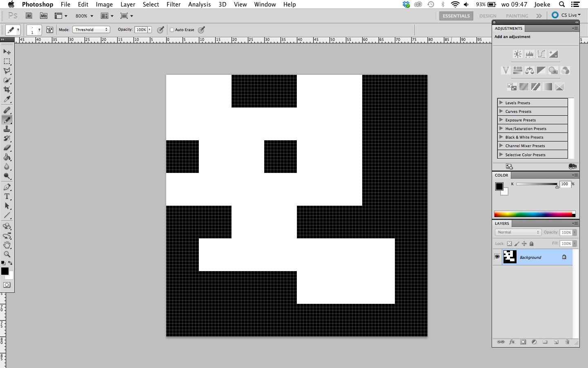
Task: Toggle lock position in Layers panel
Action: [x=524, y=244]
